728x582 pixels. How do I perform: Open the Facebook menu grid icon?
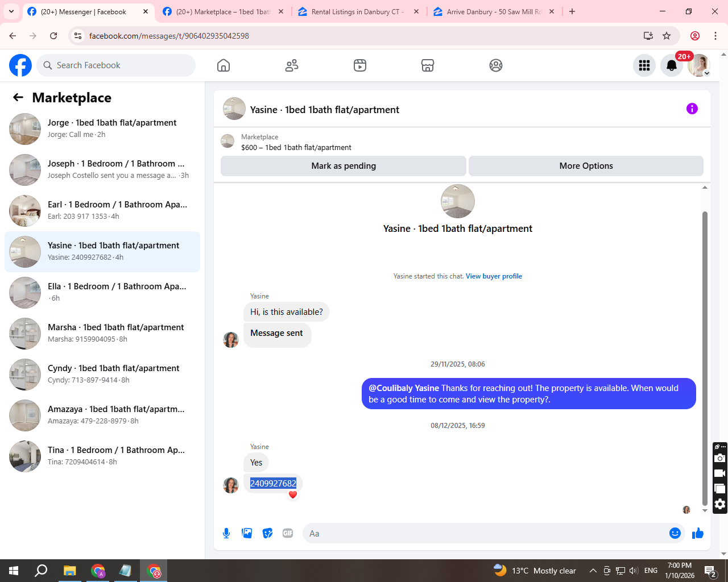[x=644, y=65]
